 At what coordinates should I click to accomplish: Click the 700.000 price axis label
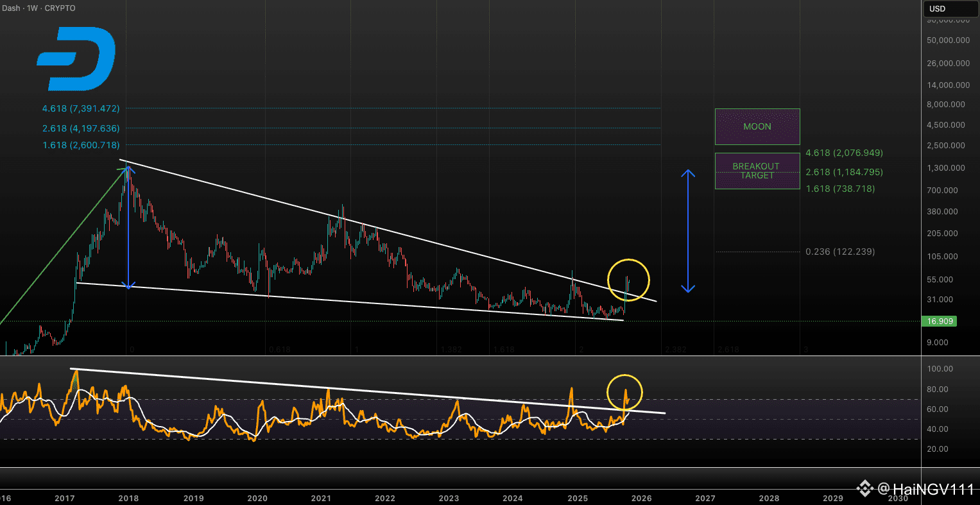point(942,191)
